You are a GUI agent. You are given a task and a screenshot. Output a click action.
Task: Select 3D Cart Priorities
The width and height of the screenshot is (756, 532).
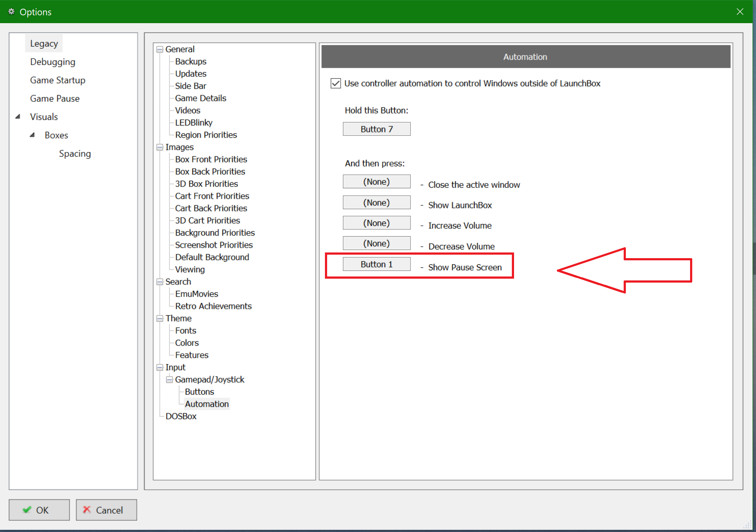click(x=207, y=221)
